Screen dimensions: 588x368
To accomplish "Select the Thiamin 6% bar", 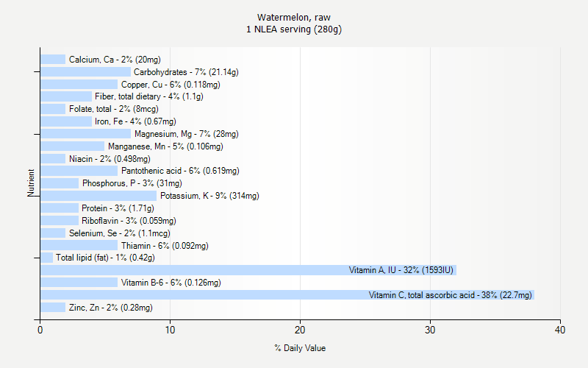I will coord(79,246).
